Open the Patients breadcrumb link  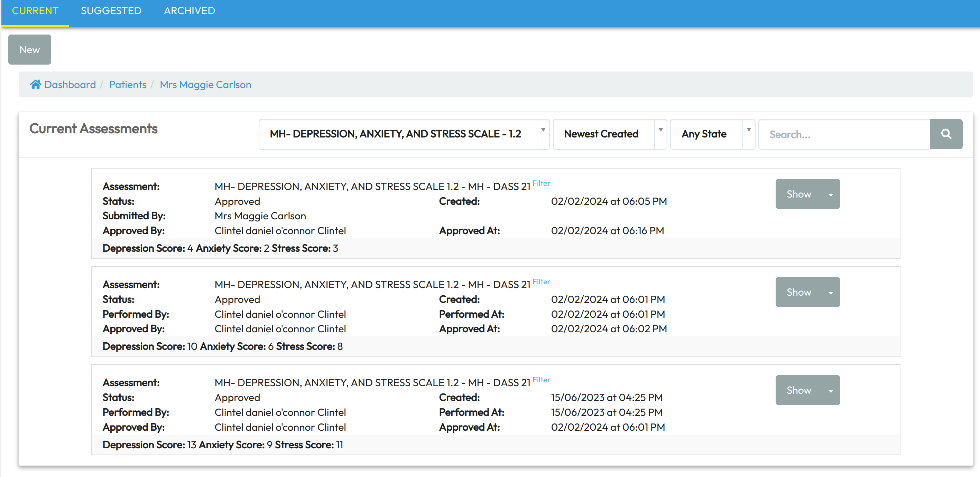point(128,84)
